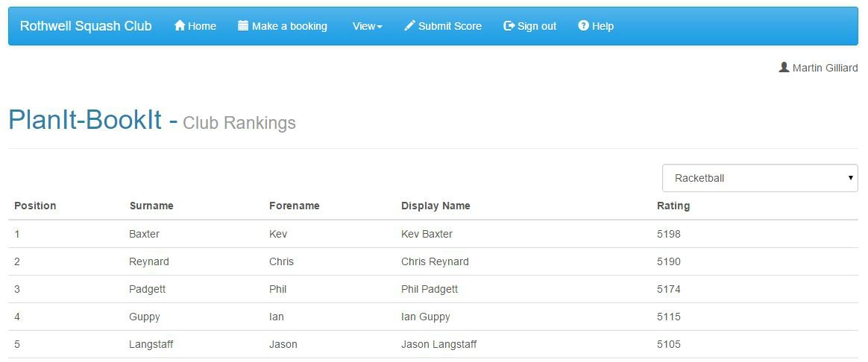Open the View dropdown menu
868x362 pixels.
pos(368,26)
